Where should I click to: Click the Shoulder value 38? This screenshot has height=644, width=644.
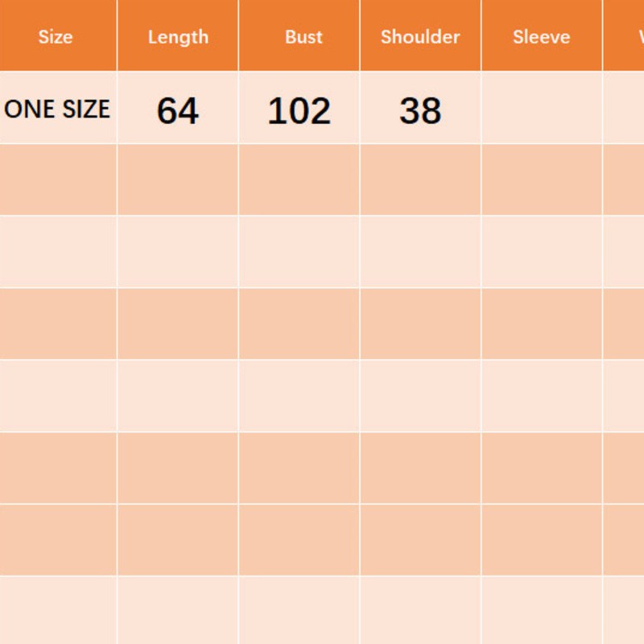click(x=420, y=110)
